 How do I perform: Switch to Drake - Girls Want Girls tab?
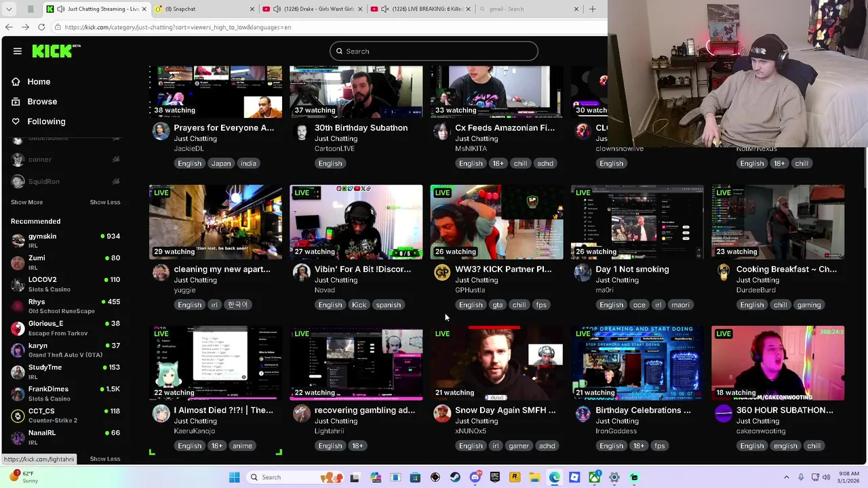[x=312, y=9]
